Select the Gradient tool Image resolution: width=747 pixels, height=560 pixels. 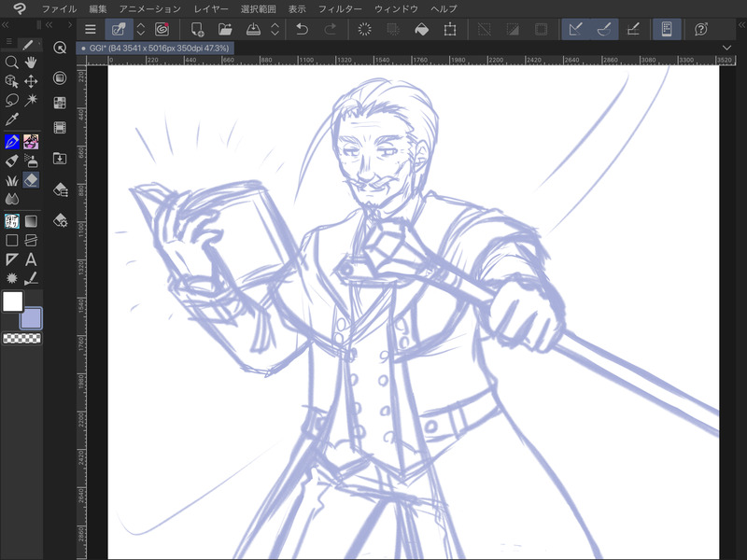tap(31, 221)
